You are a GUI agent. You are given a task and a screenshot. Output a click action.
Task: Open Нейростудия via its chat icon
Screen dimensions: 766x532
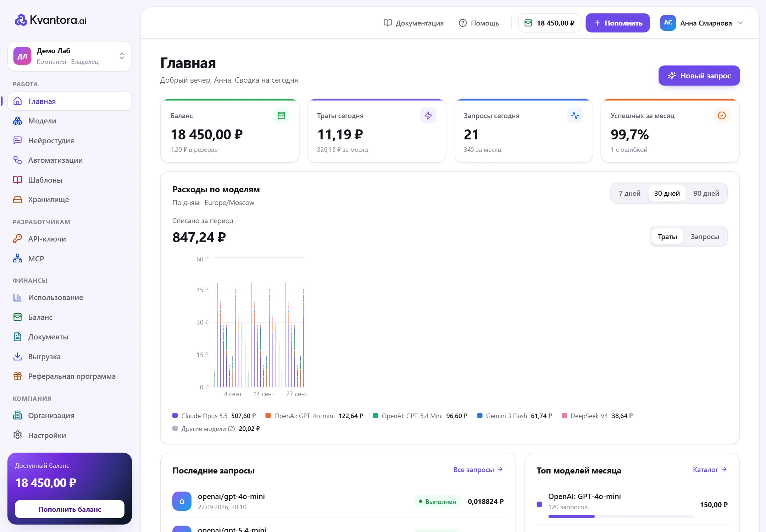17,140
